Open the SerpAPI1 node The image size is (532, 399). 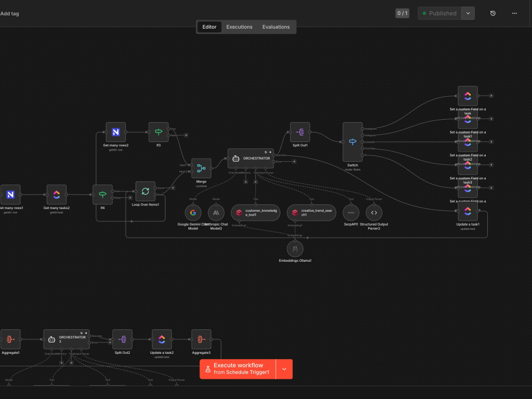point(351,213)
